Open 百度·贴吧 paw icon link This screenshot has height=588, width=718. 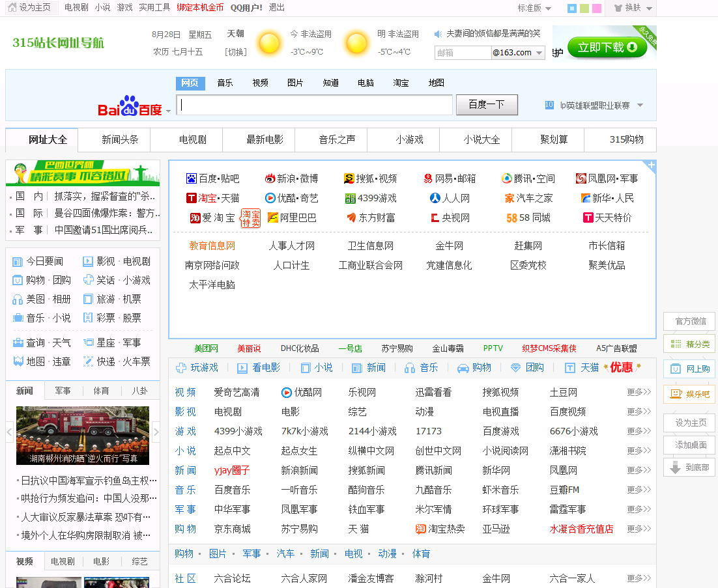[192, 178]
